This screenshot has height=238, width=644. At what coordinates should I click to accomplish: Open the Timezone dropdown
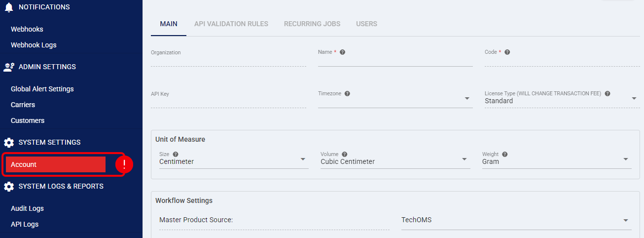(467, 99)
